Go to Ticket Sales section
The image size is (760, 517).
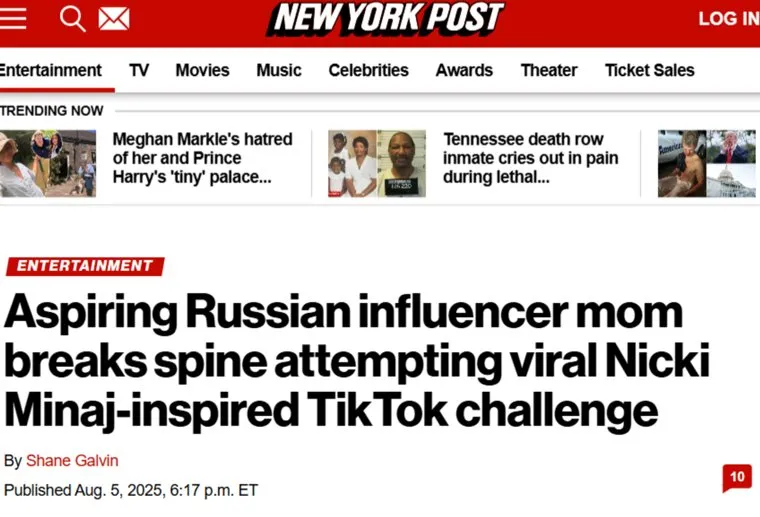[649, 70]
